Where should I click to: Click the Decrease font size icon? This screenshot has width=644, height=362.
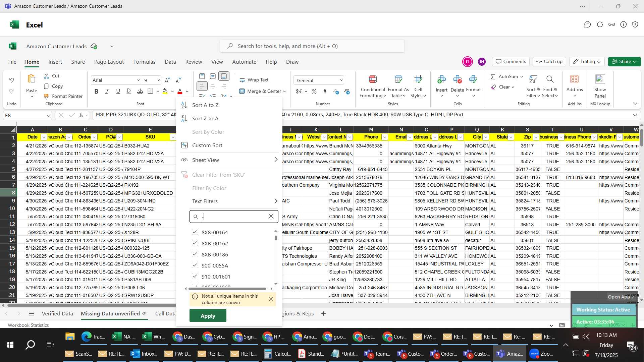click(178, 80)
